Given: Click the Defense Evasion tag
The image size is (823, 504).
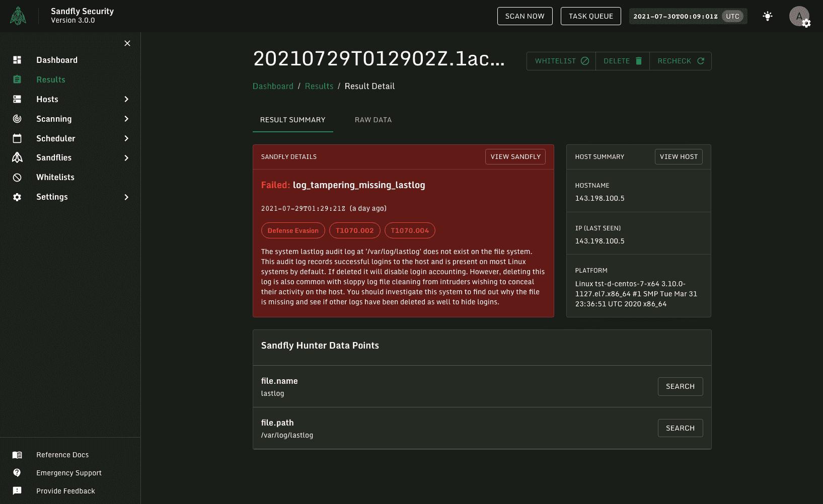Looking at the screenshot, I should [x=293, y=230].
